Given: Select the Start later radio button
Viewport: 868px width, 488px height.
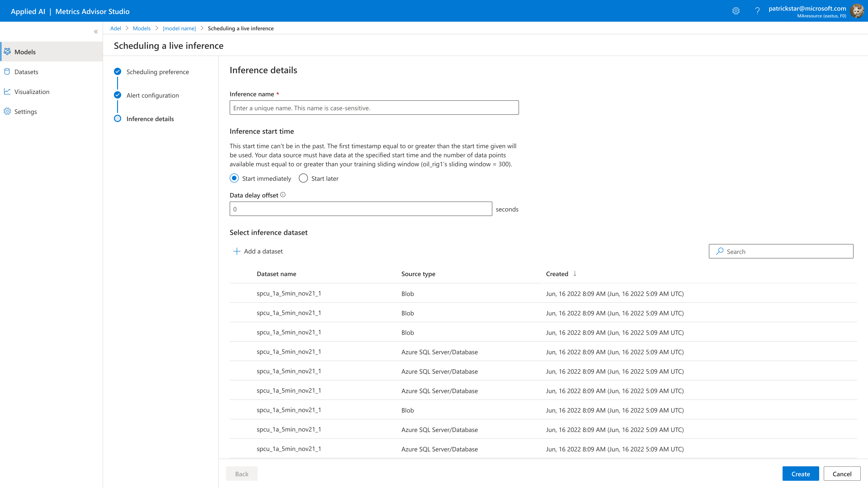Looking at the screenshot, I should [x=303, y=178].
